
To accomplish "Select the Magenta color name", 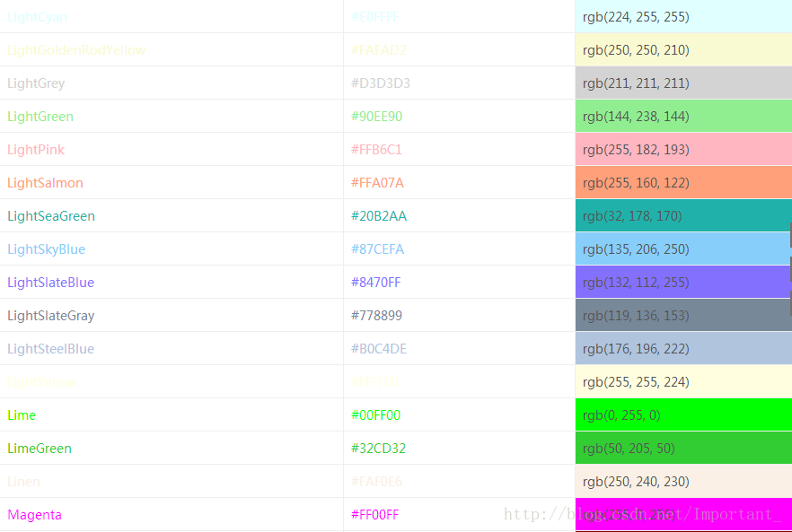I will coord(34,515).
